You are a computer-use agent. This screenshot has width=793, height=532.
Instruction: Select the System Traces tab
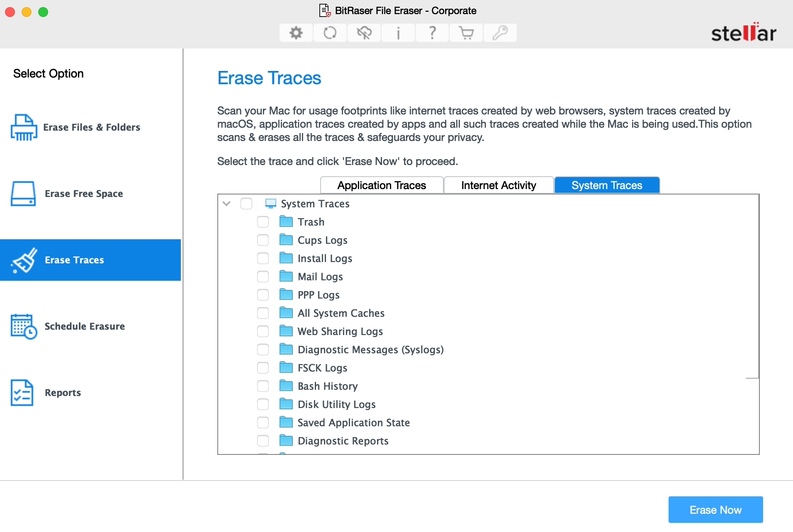click(x=607, y=185)
